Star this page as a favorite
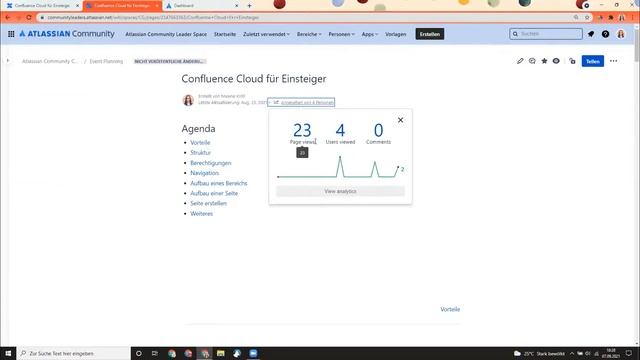Image resolution: width=640 pixels, height=360 pixels. (x=544, y=61)
